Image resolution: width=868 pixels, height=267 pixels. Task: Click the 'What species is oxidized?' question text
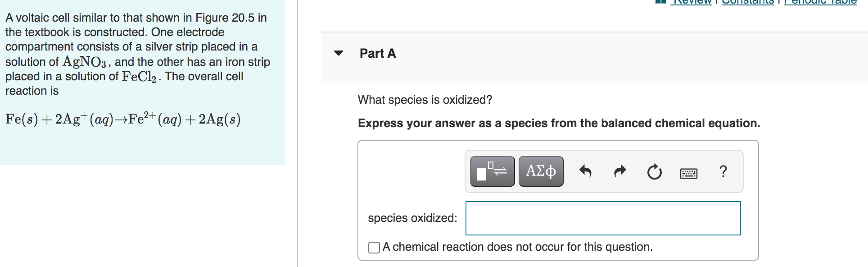click(x=425, y=100)
